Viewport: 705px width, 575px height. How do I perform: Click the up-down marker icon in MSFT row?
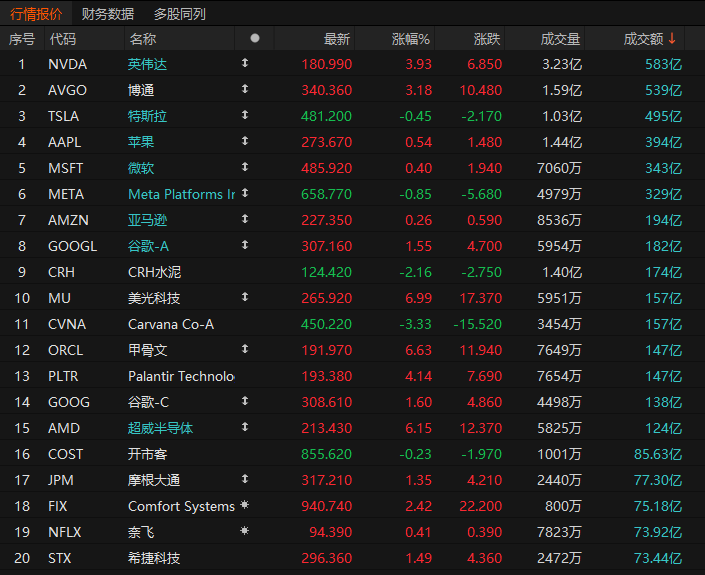[x=245, y=167]
